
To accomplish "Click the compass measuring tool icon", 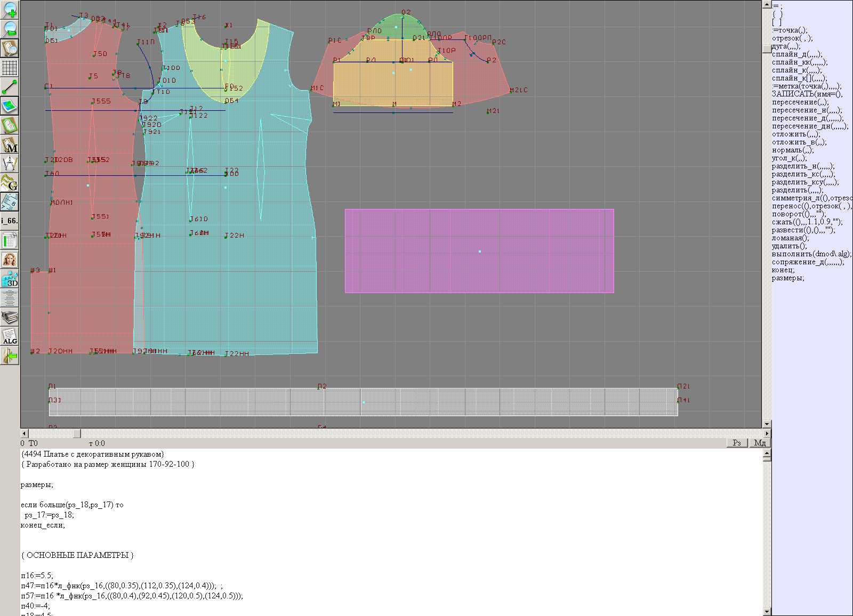I will 10,164.
